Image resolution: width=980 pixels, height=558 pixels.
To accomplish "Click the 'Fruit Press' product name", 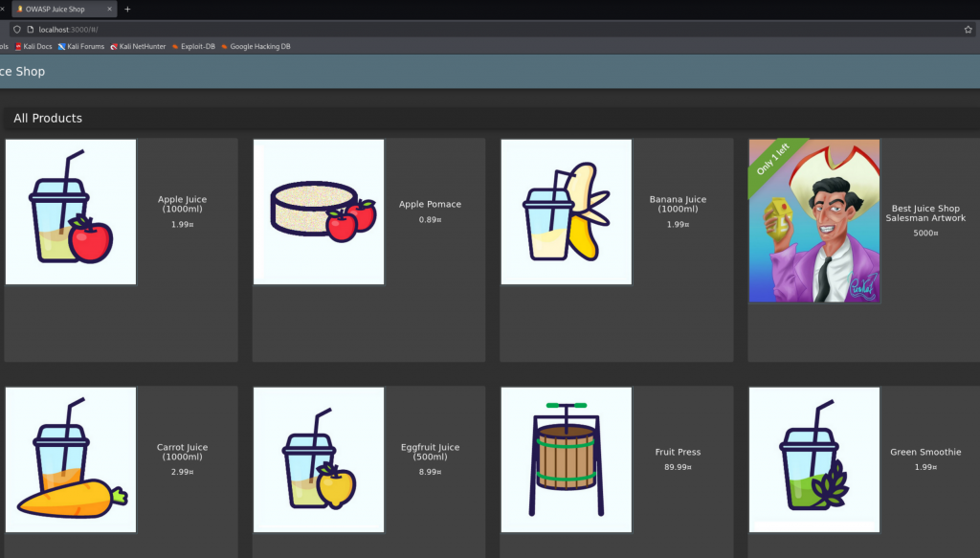I will [x=679, y=452].
